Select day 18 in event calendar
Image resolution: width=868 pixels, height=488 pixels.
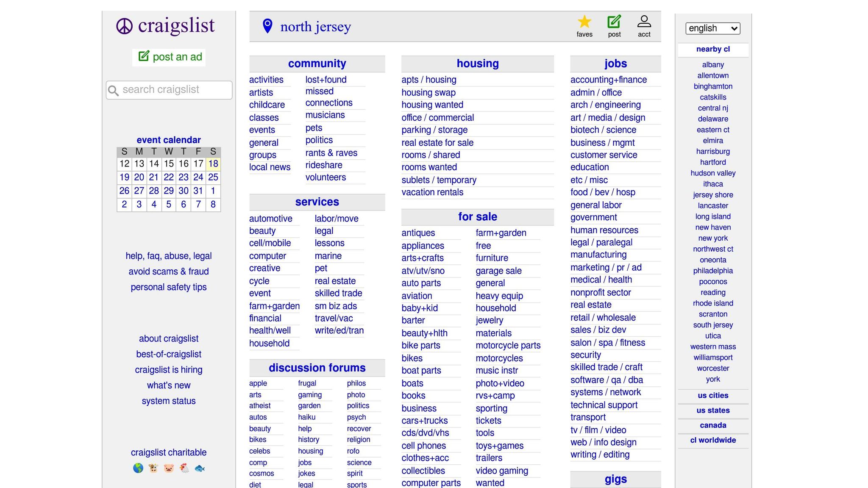[x=213, y=164]
